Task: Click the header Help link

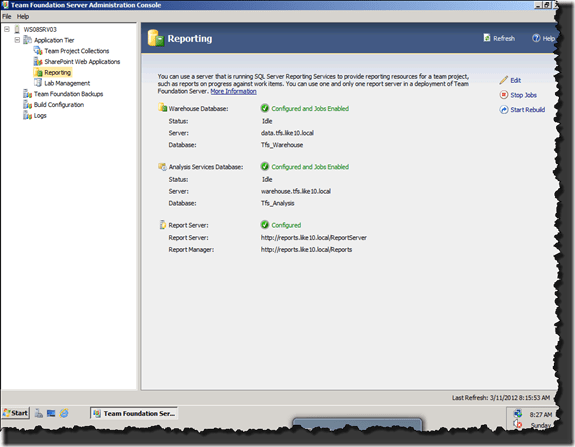Action: 549,38
